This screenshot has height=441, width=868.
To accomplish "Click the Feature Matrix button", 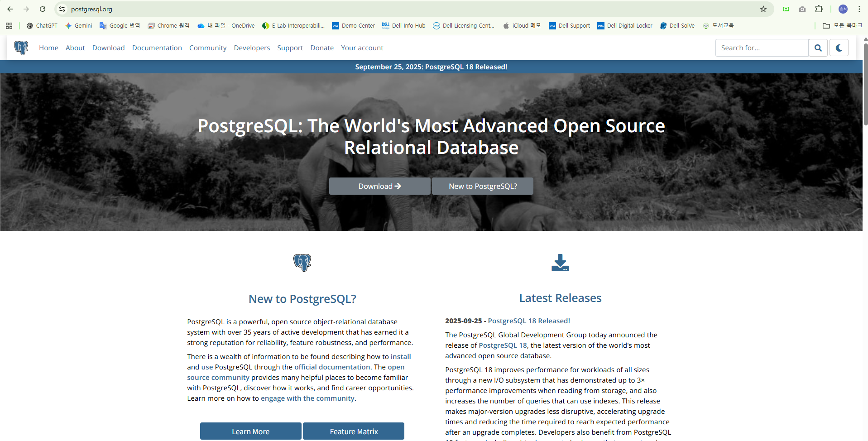I will click(x=354, y=431).
